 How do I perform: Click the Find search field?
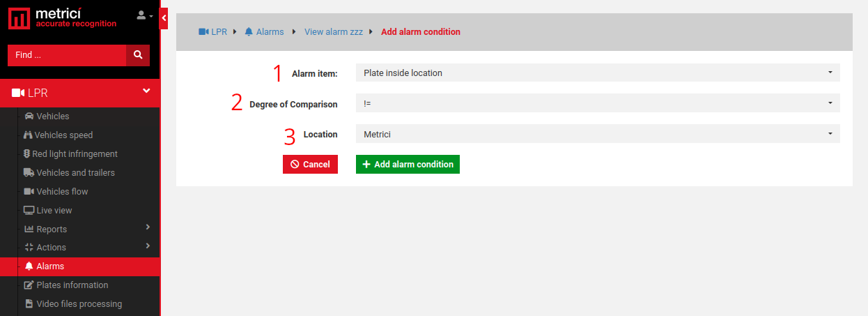67,55
